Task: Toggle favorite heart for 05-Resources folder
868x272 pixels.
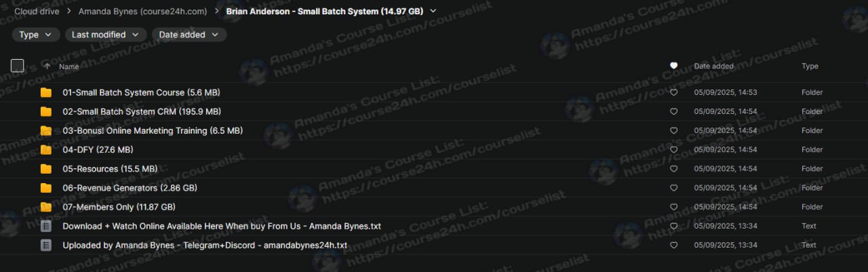Action: pyautogui.click(x=673, y=169)
